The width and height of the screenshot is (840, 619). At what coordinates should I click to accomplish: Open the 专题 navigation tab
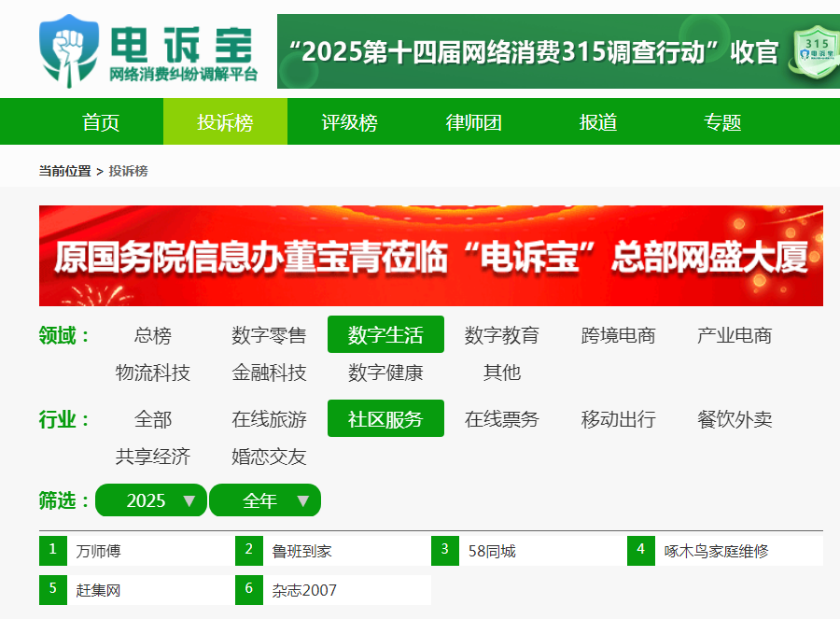[x=722, y=121]
